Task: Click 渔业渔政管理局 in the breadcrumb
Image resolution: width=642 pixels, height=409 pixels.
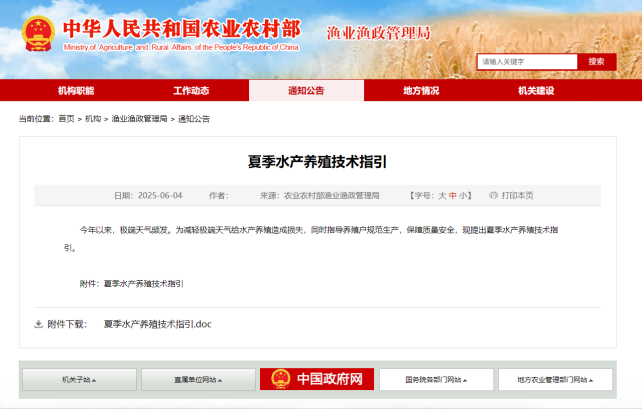Action: point(139,119)
